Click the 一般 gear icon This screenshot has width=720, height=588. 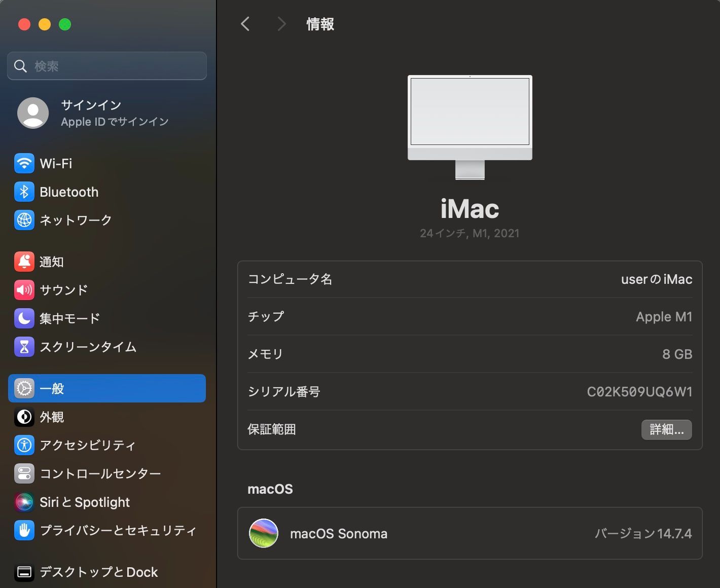point(24,388)
